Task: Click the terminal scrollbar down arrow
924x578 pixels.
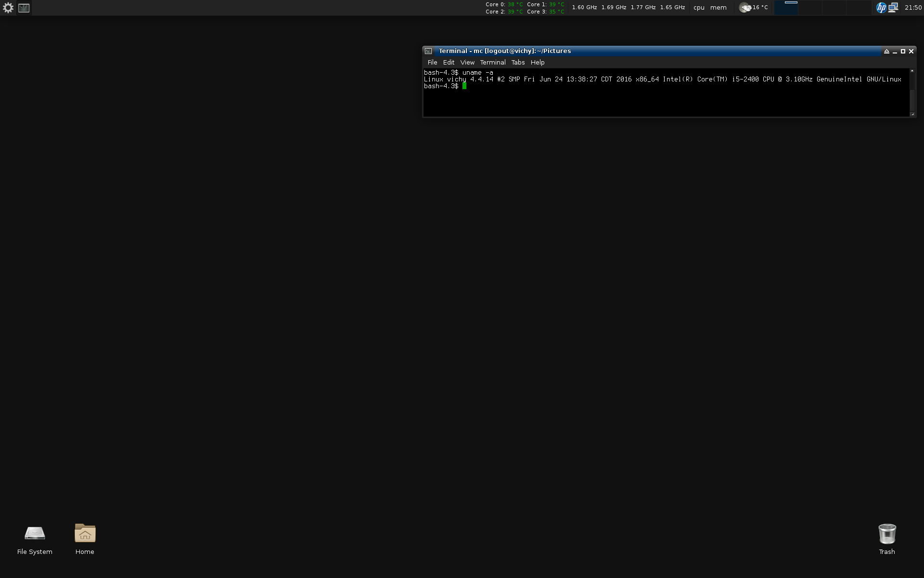Action: click(x=912, y=114)
